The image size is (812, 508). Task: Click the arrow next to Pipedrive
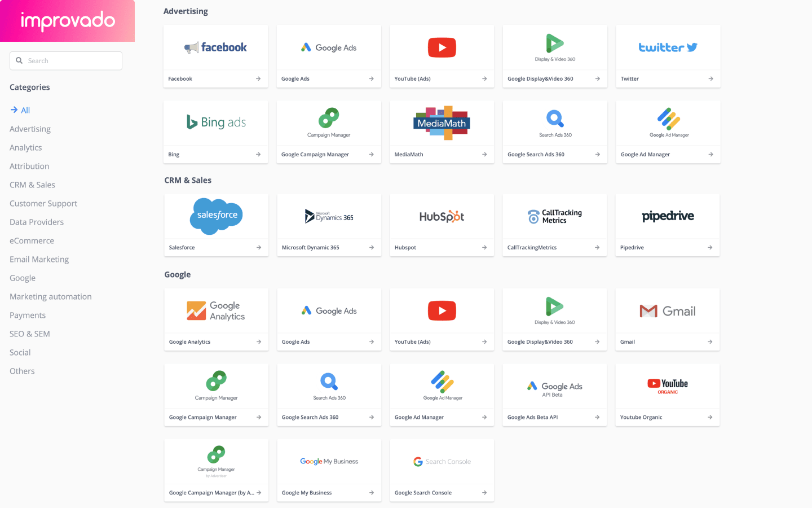[710, 247]
